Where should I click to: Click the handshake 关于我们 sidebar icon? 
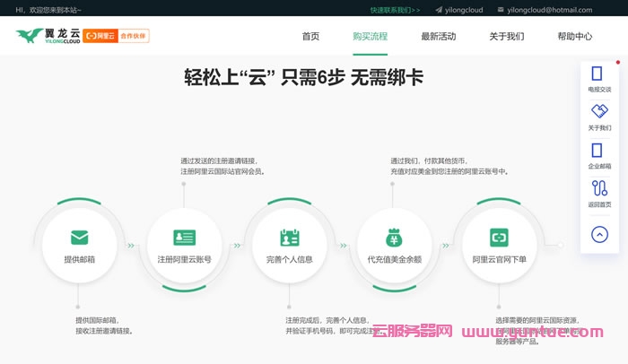tap(599, 111)
